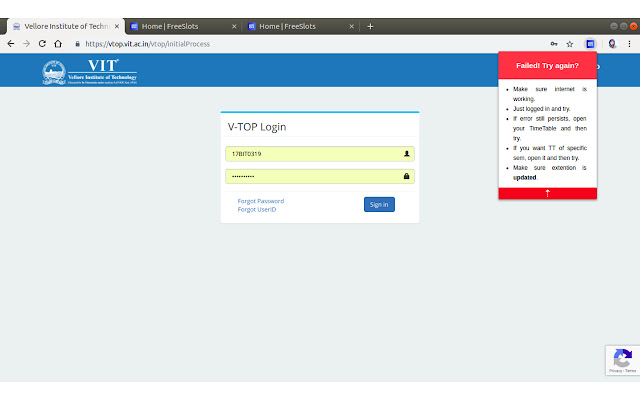The height and width of the screenshot is (400, 640).
Task: Switch to the second Home | FreeSlots tab
Action: tap(300, 26)
